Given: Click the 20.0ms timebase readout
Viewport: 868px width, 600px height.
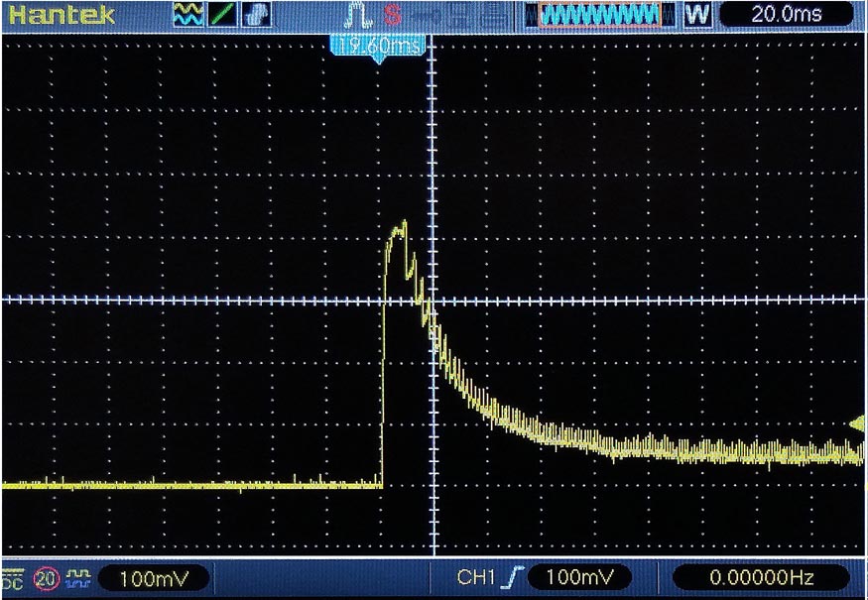Looking at the screenshot, I should click(786, 15).
